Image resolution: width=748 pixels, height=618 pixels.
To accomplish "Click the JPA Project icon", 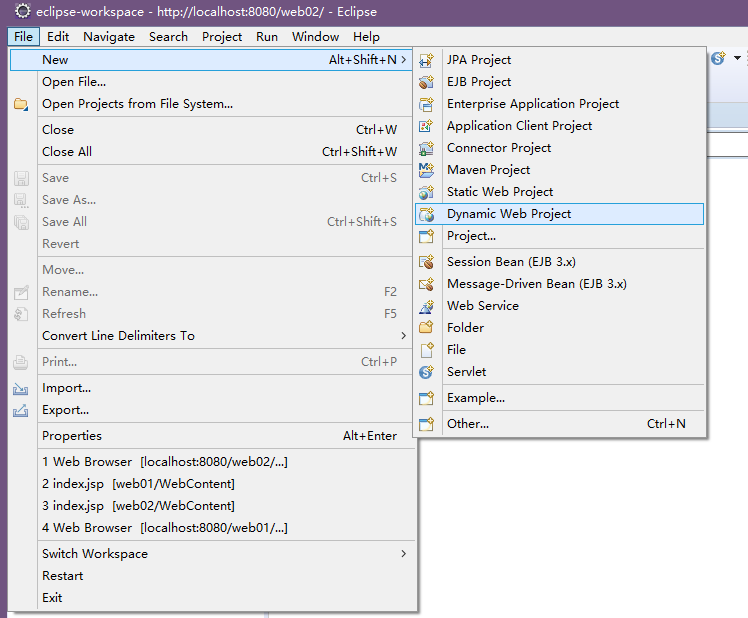I will (x=426, y=60).
